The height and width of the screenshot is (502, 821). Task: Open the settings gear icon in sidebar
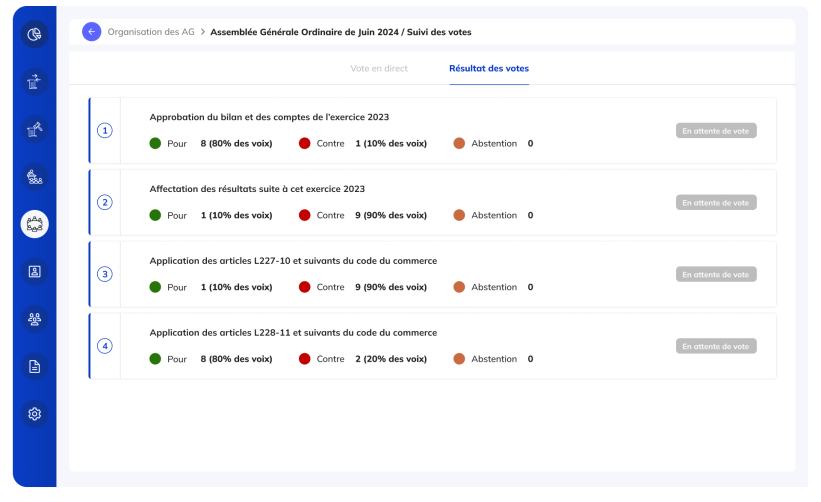pyautogui.click(x=35, y=414)
